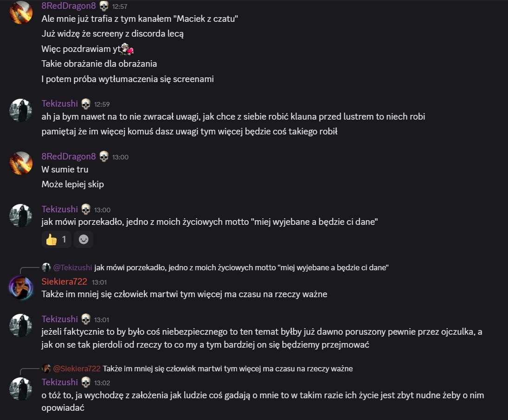Click the Tekizushi username at 13:00

59,210
